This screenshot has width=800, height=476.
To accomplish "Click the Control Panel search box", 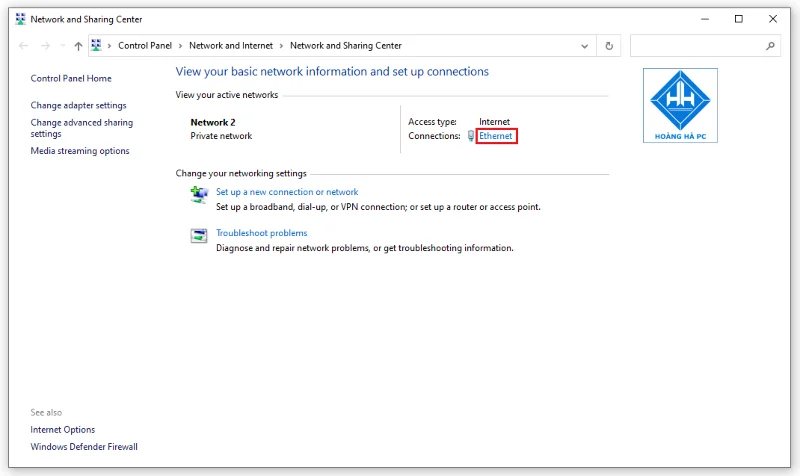I will click(705, 46).
